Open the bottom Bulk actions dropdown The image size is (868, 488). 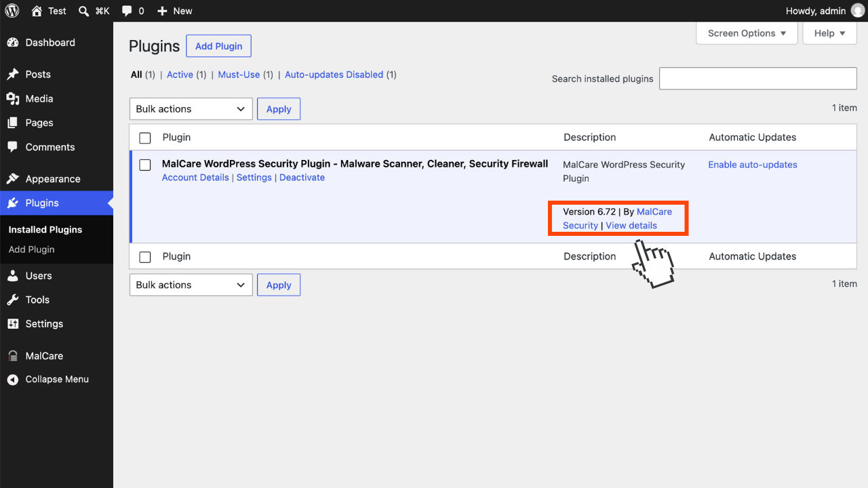[x=191, y=285]
